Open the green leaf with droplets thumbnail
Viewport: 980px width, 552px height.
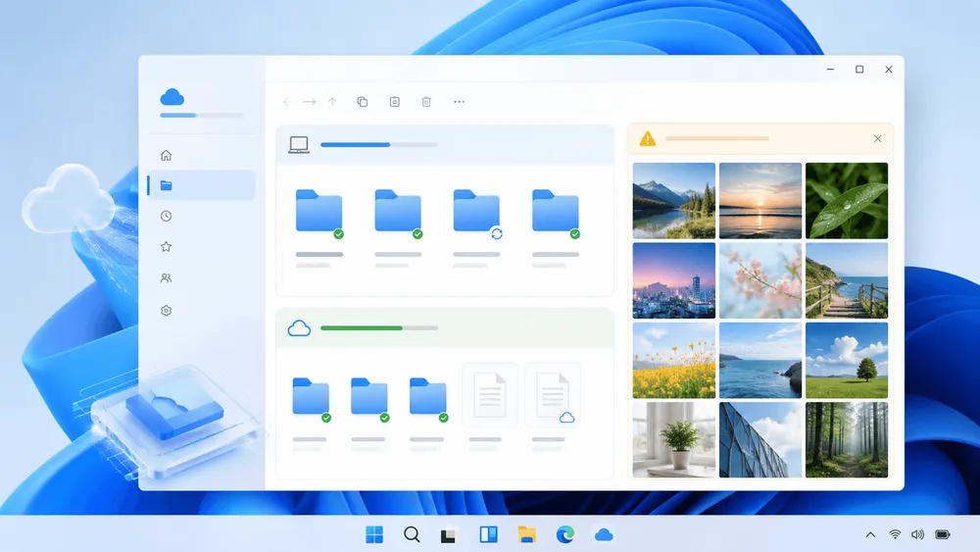coord(847,201)
